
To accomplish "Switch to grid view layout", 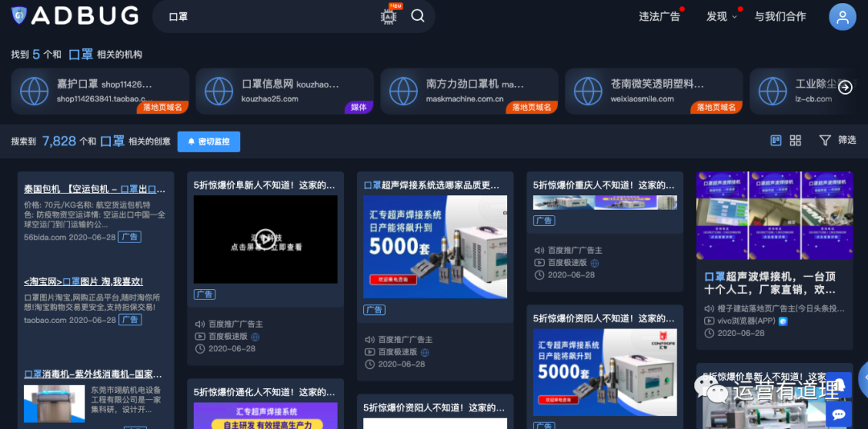I will coord(796,141).
